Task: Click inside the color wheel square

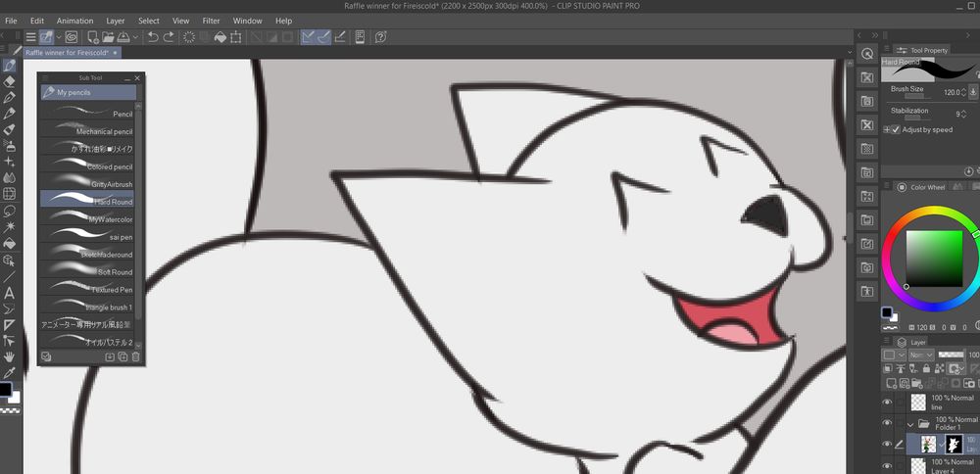Action: (x=933, y=258)
